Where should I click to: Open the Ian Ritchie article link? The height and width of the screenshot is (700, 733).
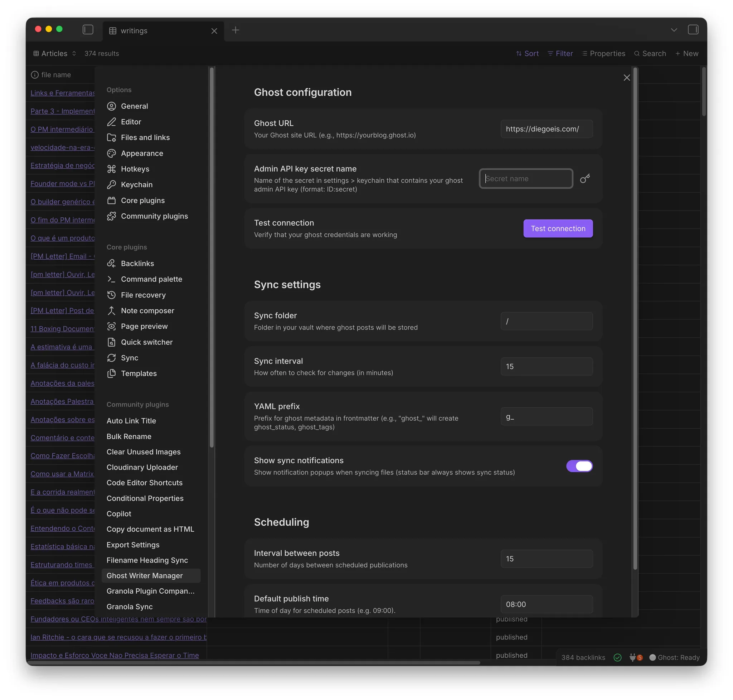118,637
